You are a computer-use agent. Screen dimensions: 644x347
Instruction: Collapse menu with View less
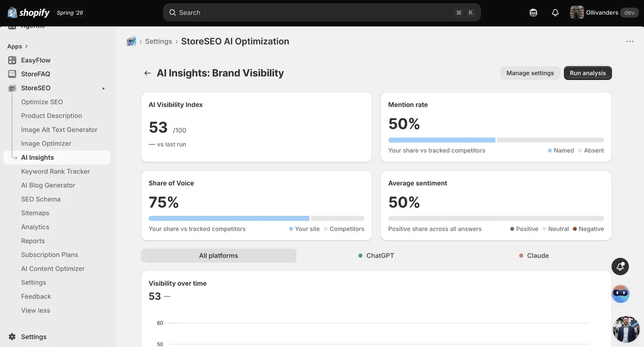point(35,311)
